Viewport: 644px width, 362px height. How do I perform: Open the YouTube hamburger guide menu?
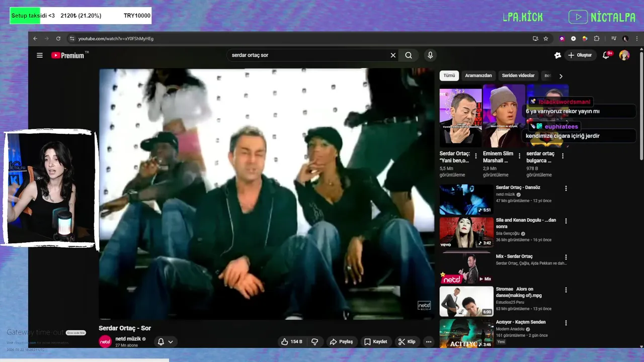pyautogui.click(x=40, y=55)
